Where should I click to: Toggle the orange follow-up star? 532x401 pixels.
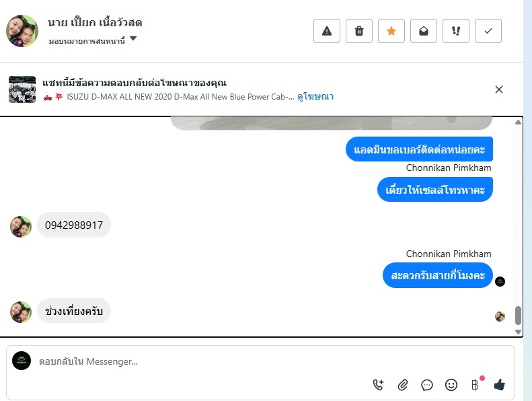tap(391, 31)
